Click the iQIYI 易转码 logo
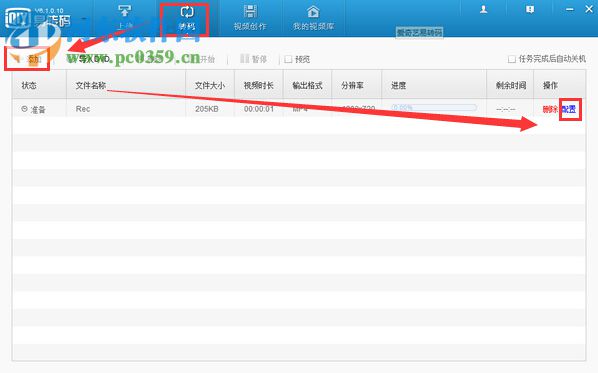Image resolution: width=598 pixels, height=373 pixels. (x=37, y=18)
